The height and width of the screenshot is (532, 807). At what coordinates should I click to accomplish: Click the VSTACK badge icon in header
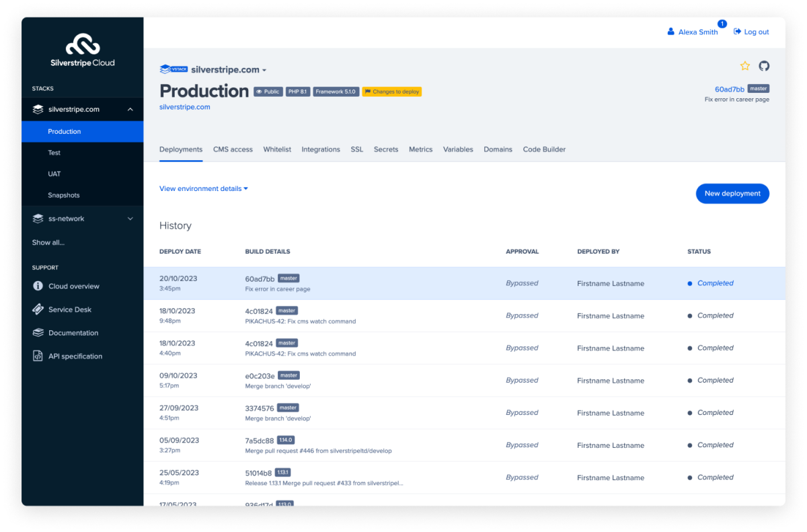[x=174, y=69]
